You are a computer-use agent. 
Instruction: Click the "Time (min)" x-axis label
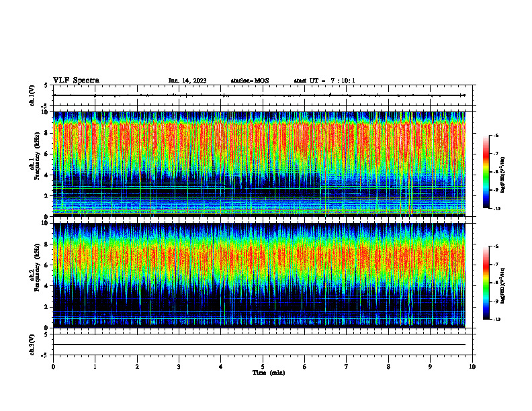(x=269, y=373)
